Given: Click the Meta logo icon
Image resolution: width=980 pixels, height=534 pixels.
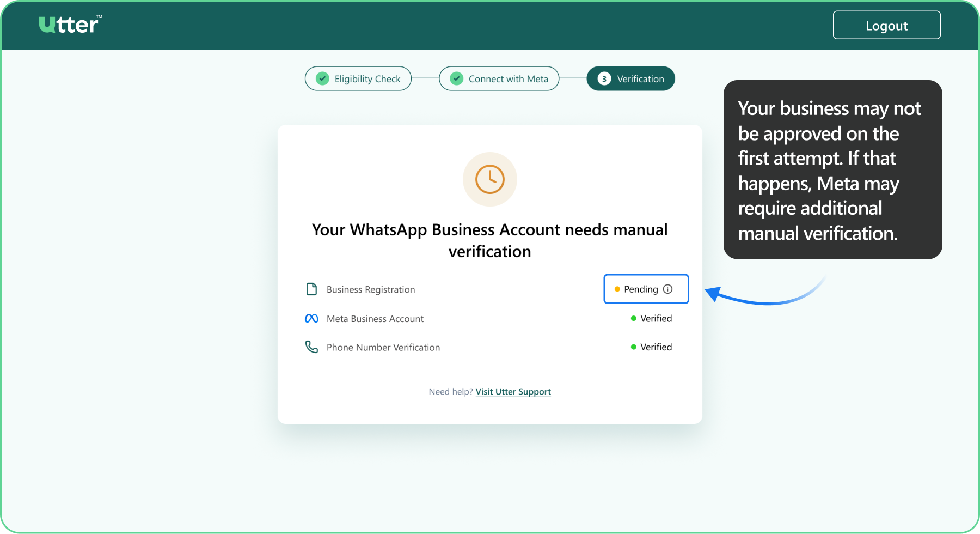Looking at the screenshot, I should [311, 318].
